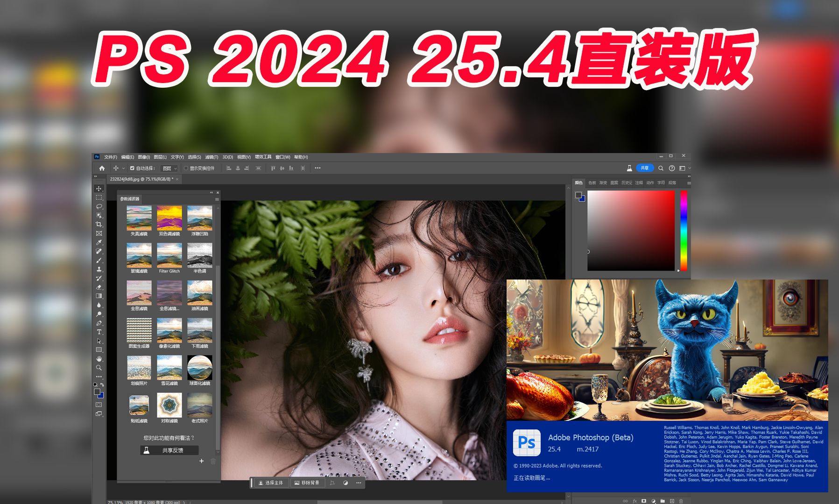Click the 共享反馈 button
The width and height of the screenshot is (839, 504).
tap(169, 450)
